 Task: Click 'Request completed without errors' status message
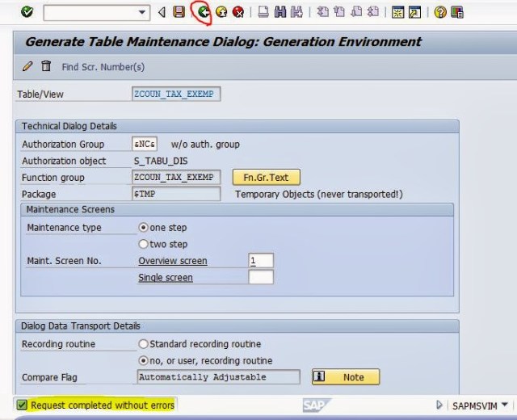click(103, 405)
